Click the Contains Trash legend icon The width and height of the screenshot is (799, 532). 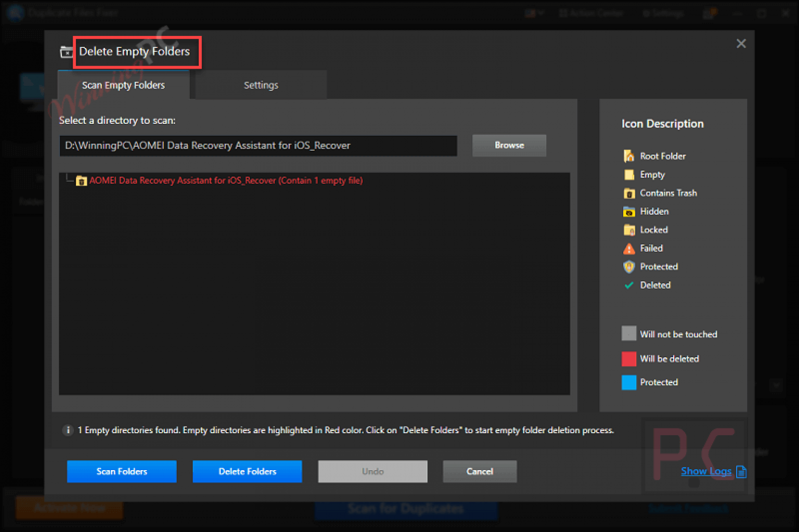pyautogui.click(x=629, y=193)
